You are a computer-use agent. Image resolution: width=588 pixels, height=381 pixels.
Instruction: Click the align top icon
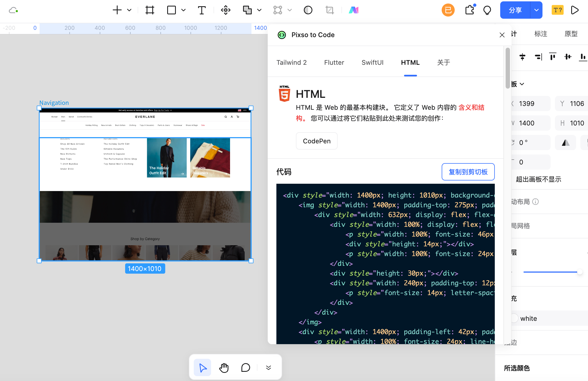click(553, 57)
